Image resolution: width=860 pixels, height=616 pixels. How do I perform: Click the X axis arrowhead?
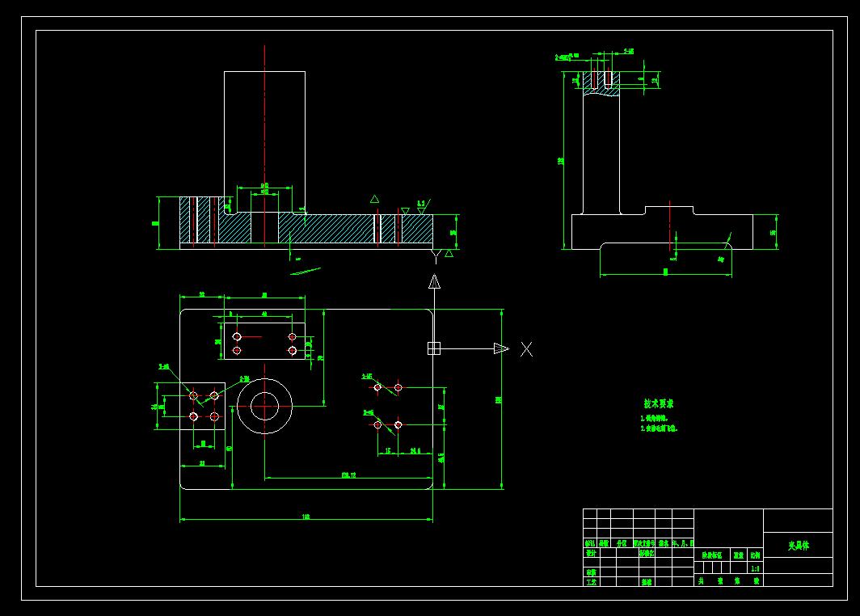pos(501,348)
